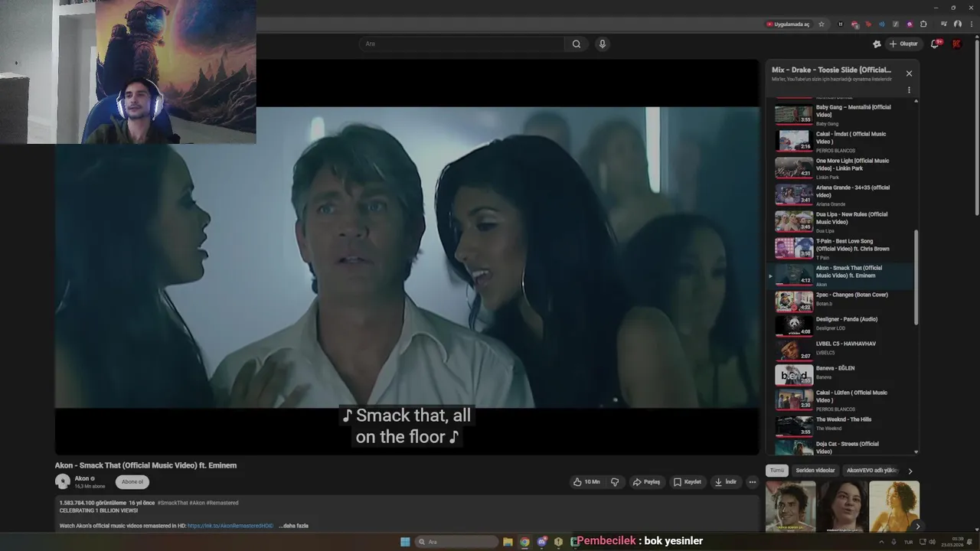
Task: Play Doja Cat - Streets playlist item
Action: 842,447
